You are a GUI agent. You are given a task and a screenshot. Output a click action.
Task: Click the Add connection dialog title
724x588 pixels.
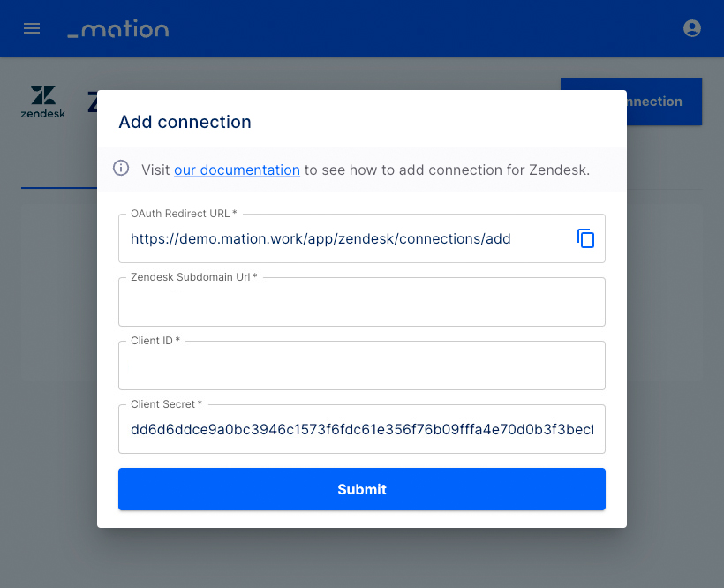click(185, 122)
